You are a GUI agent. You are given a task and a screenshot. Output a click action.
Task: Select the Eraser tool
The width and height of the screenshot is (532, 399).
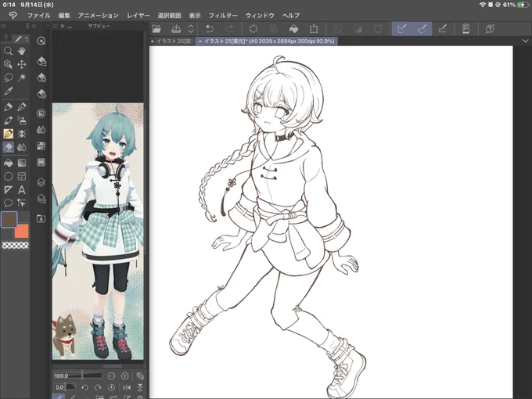(8, 147)
